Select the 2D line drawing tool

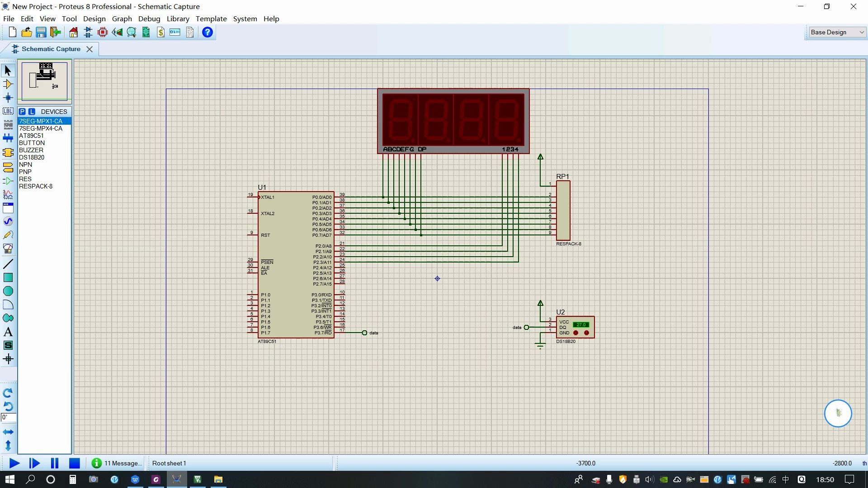click(x=8, y=264)
